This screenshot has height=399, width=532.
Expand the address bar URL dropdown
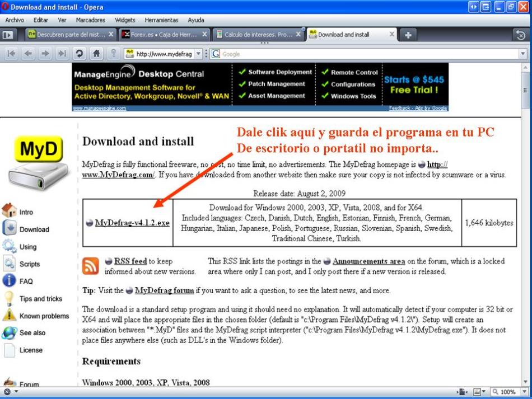click(198, 54)
